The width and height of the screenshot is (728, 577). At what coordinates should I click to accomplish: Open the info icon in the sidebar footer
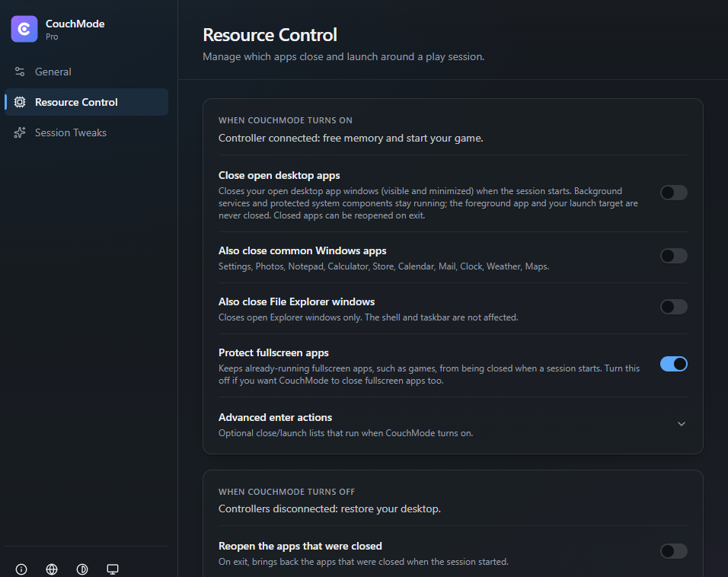coord(21,569)
